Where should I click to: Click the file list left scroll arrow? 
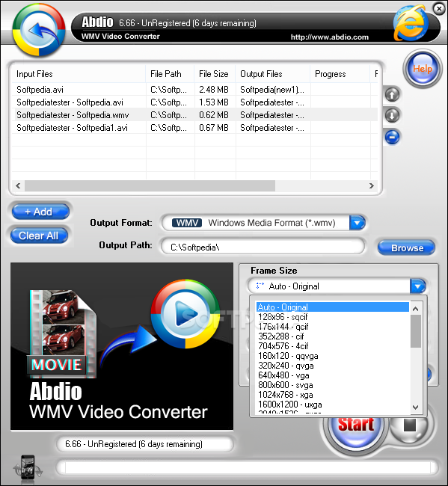pyautogui.click(x=18, y=185)
